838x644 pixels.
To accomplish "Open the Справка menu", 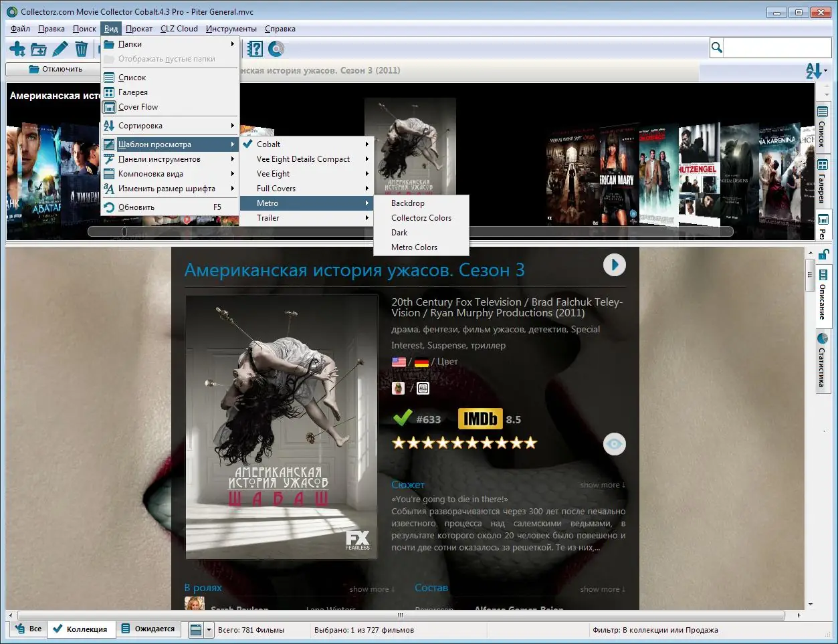I will 280,29.
